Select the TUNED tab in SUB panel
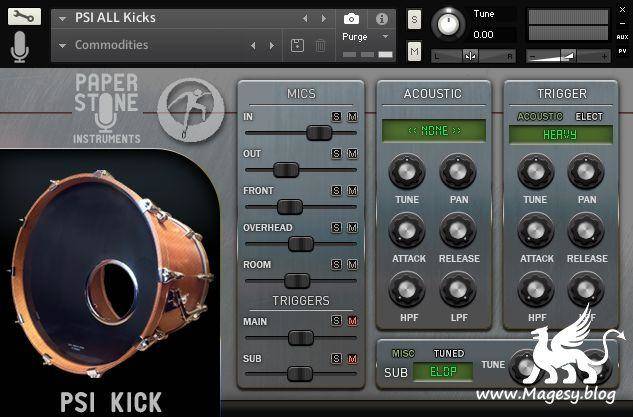Image resolution: width=633 pixels, height=417 pixels. click(x=449, y=354)
